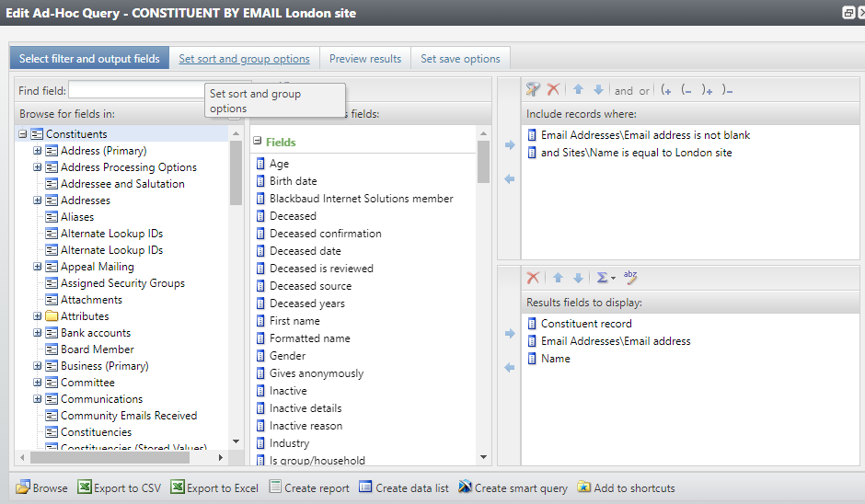Switch to Select filter and output fields tab
Image resolution: width=865 pixels, height=504 pixels.
pos(89,59)
